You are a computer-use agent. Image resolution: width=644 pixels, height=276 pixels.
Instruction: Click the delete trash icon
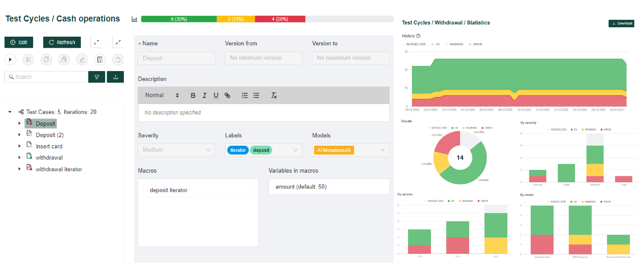[x=118, y=60]
